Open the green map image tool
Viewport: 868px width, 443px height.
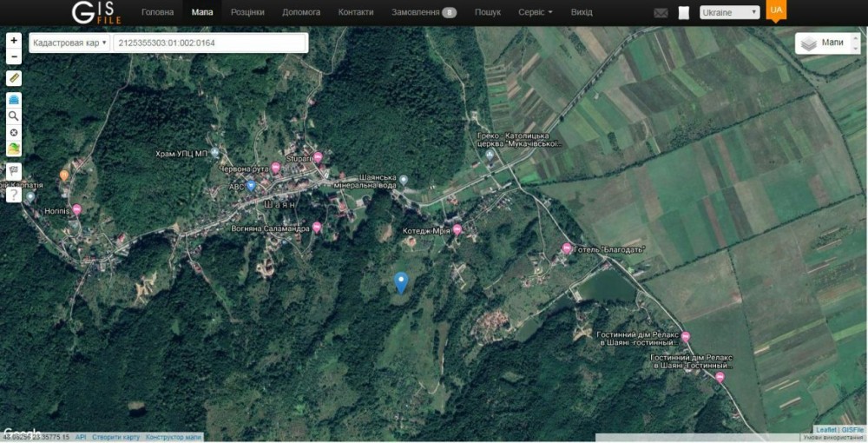14,149
